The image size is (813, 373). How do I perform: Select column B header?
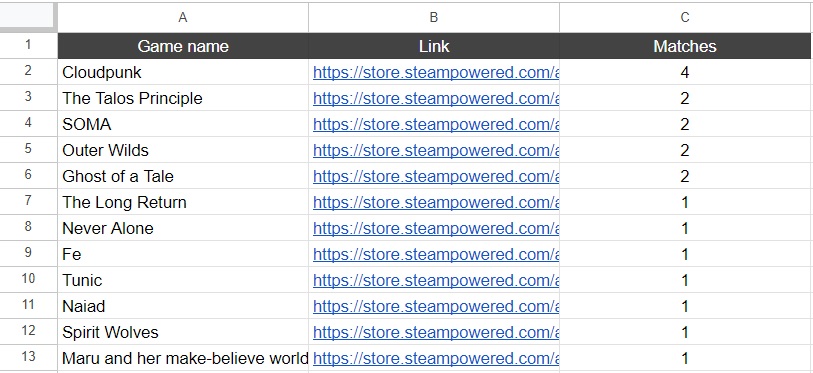(x=433, y=18)
